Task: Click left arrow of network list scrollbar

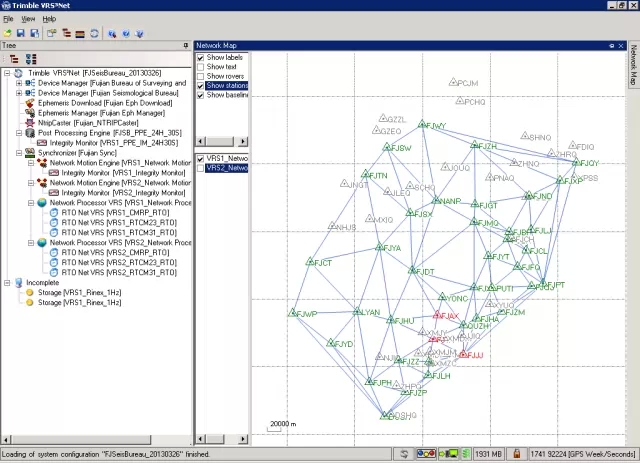Action: coord(200,439)
